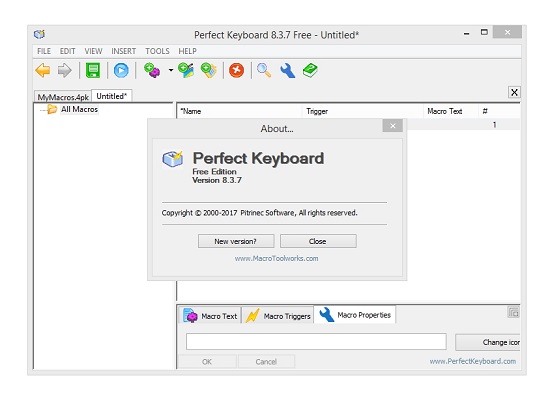The width and height of the screenshot is (550, 393).
Task: Click the Macro Text column header
Action: point(450,111)
